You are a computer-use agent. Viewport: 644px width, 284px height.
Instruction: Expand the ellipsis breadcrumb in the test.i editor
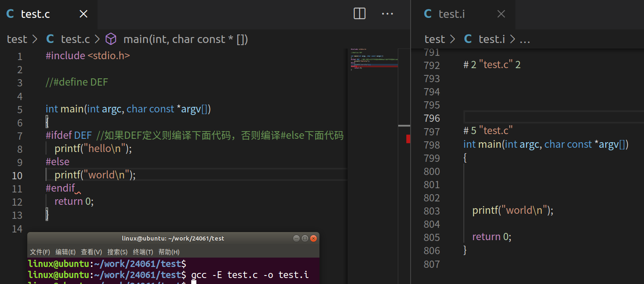pyautogui.click(x=525, y=40)
